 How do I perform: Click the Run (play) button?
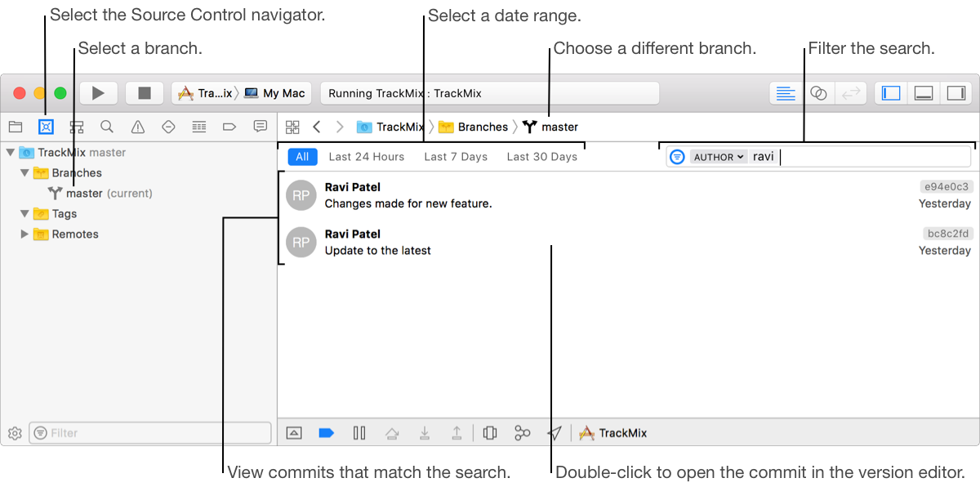(x=99, y=93)
